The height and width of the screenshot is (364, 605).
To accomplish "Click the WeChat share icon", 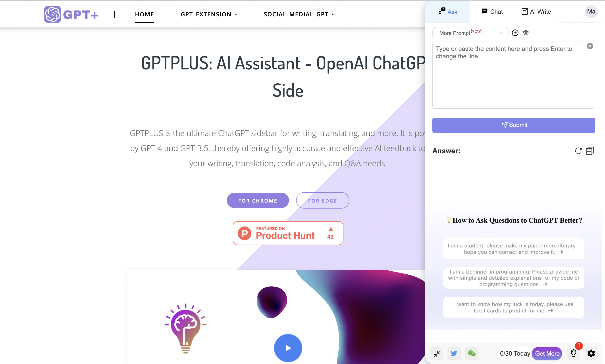I will click(x=472, y=353).
